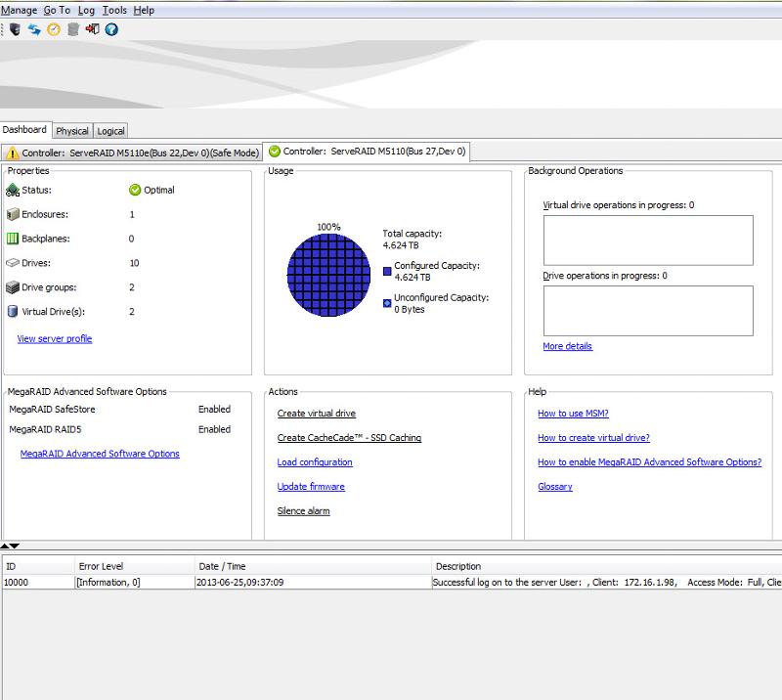
Task: Open the Tools menu
Action: point(114,10)
